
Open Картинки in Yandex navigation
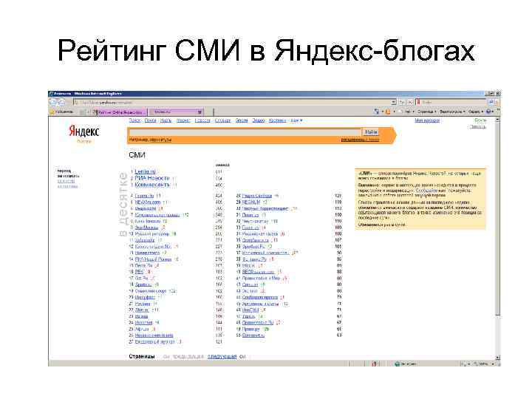pyautogui.click(x=278, y=120)
